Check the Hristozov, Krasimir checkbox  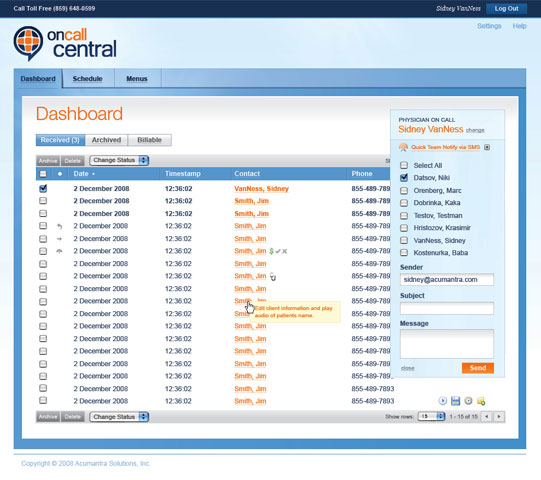[404, 228]
